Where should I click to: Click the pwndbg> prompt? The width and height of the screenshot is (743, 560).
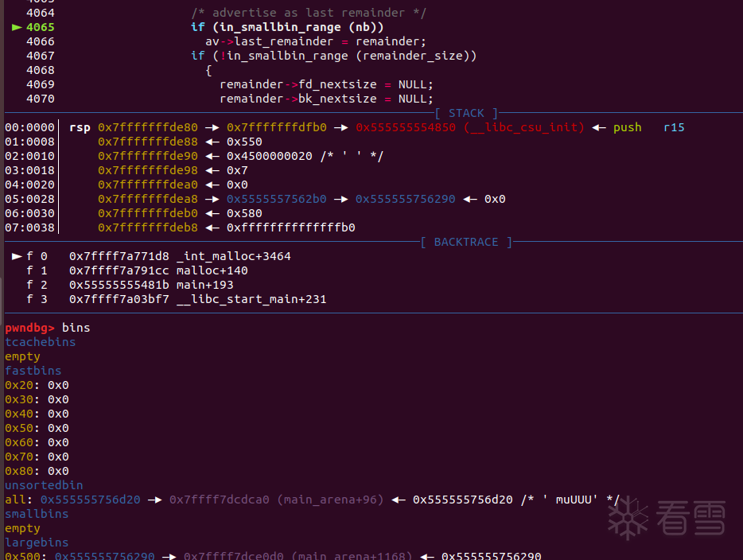pos(29,328)
